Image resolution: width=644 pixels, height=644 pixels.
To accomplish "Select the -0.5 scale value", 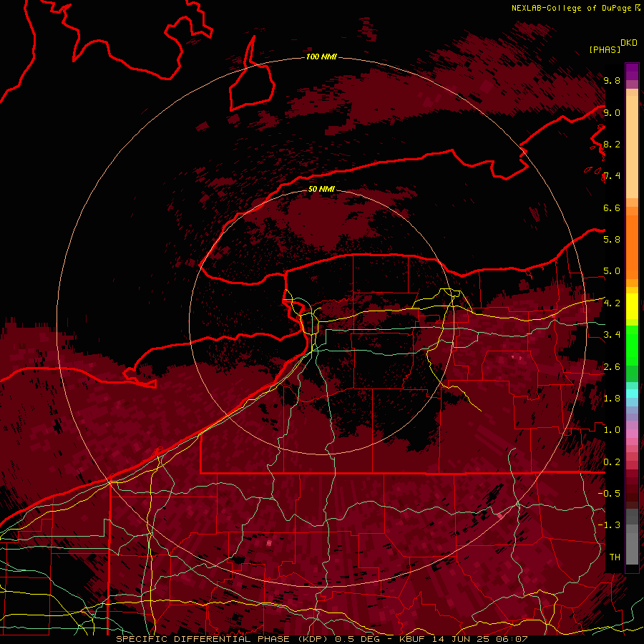I will pos(609,494).
